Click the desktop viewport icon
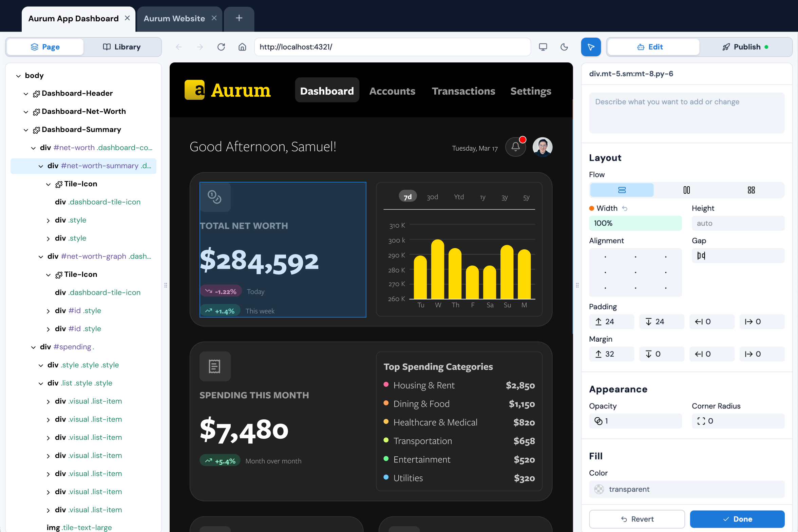 click(543, 47)
